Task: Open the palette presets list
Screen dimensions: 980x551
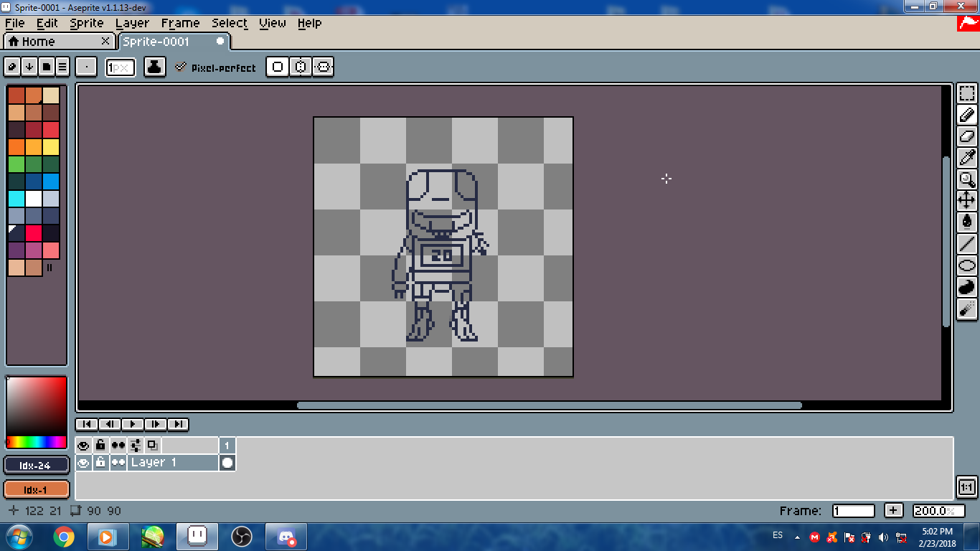Action: pos(46,67)
